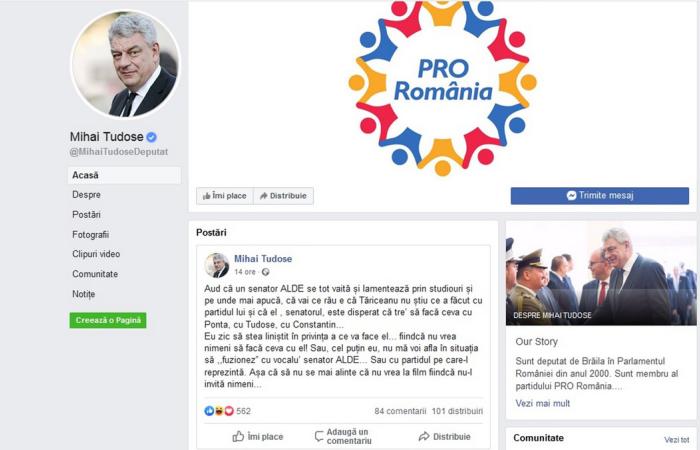
Task: Like the page with Îmi place button
Action: [225, 196]
